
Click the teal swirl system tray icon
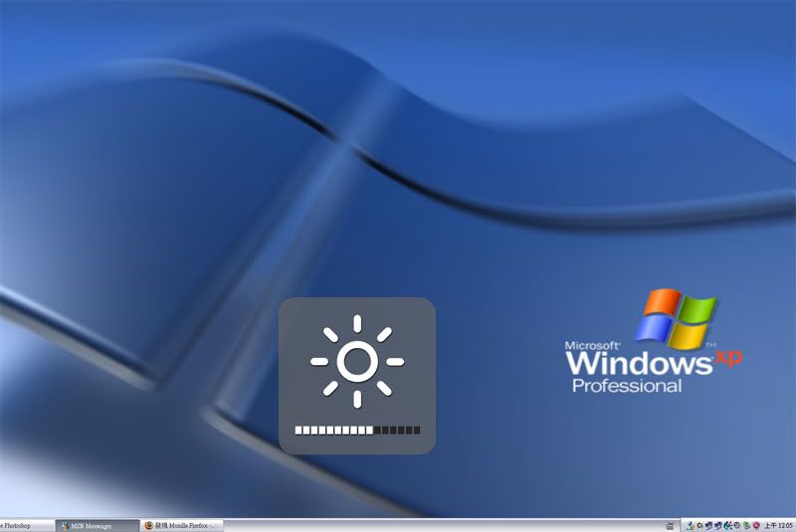pos(726,525)
